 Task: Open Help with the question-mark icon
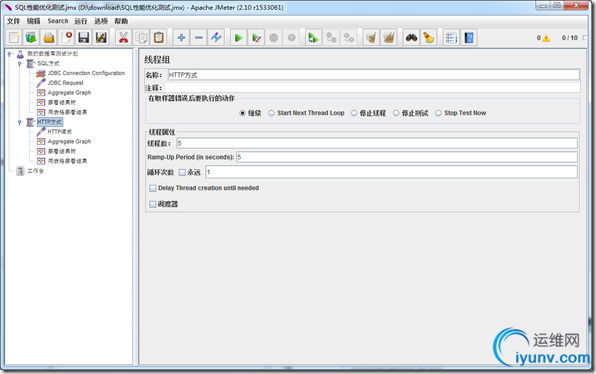(469, 38)
